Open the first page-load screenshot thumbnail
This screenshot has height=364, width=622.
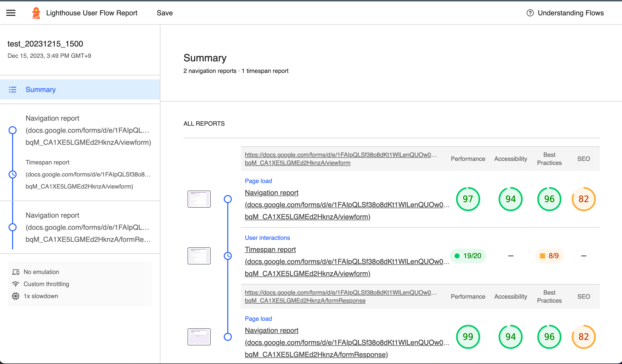point(199,199)
